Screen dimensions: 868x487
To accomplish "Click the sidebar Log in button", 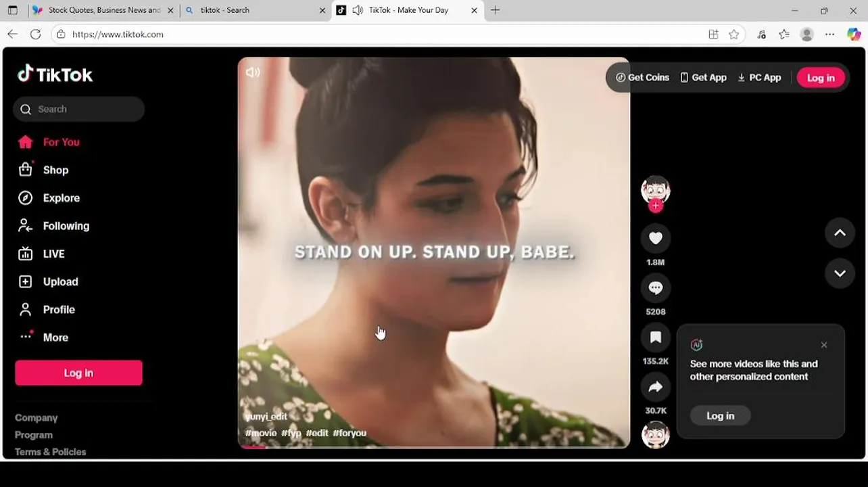I will [78, 373].
